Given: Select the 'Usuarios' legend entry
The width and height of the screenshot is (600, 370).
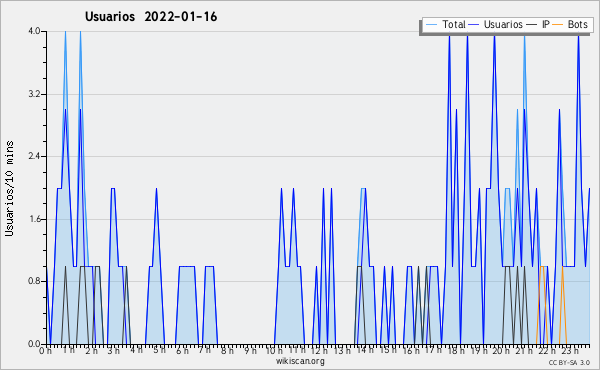Looking at the screenshot, I should point(503,24).
